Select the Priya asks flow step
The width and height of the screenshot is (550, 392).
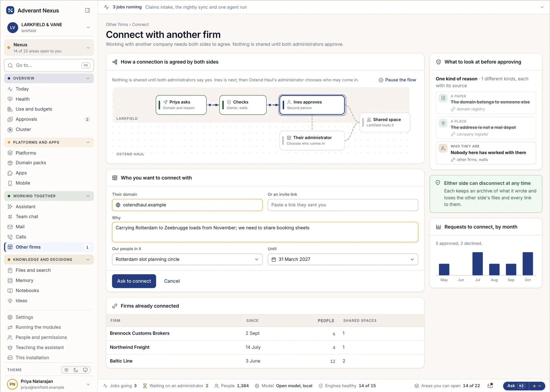[181, 105]
